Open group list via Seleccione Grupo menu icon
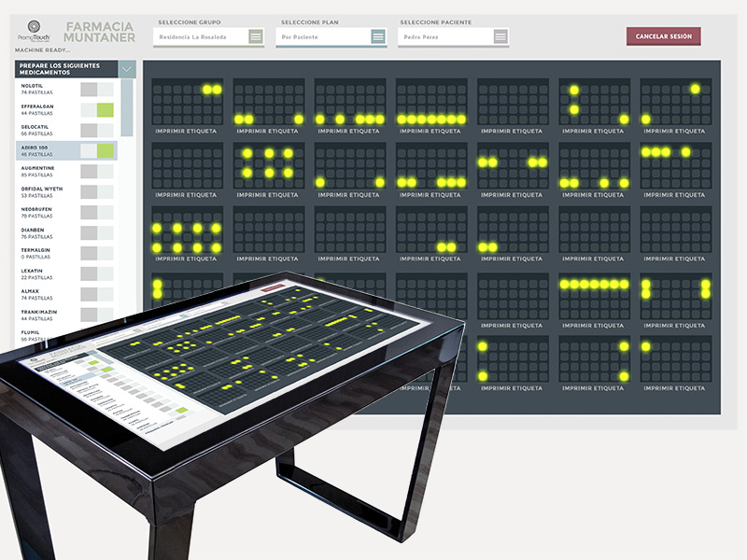747x560 pixels. (x=256, y=36)
